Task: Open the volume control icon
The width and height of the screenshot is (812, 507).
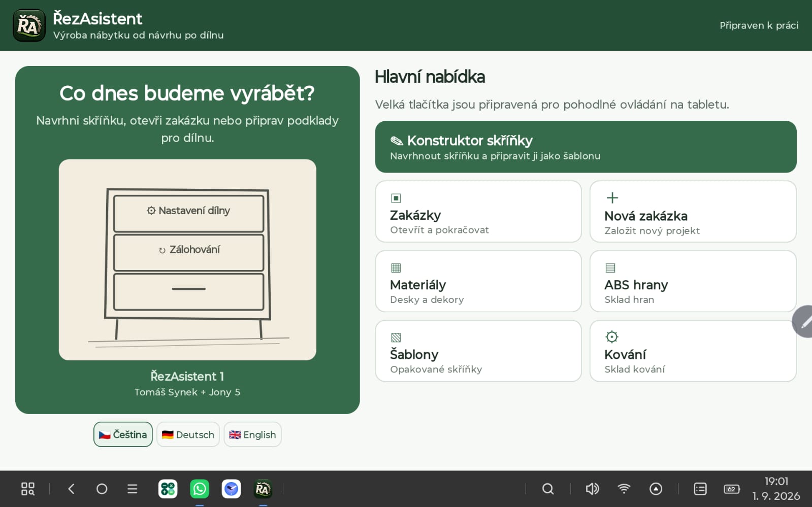Action: pos(592,489)
